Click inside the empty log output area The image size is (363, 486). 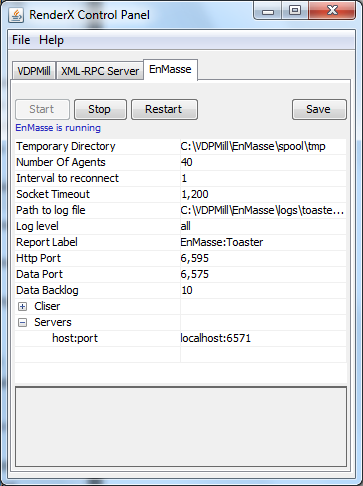click(x=181, y=427)
